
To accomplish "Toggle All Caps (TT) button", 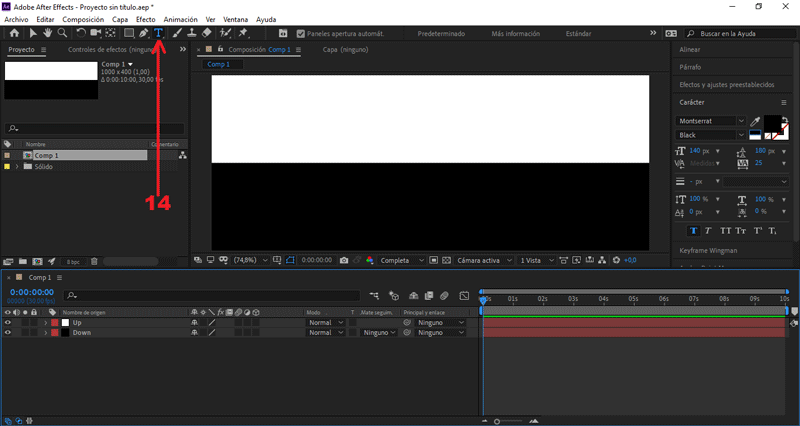I will click(x=726, y=231).
